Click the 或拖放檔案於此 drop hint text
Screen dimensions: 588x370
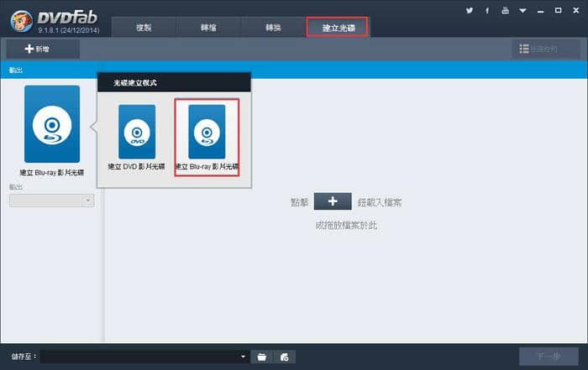pos(346,225)
